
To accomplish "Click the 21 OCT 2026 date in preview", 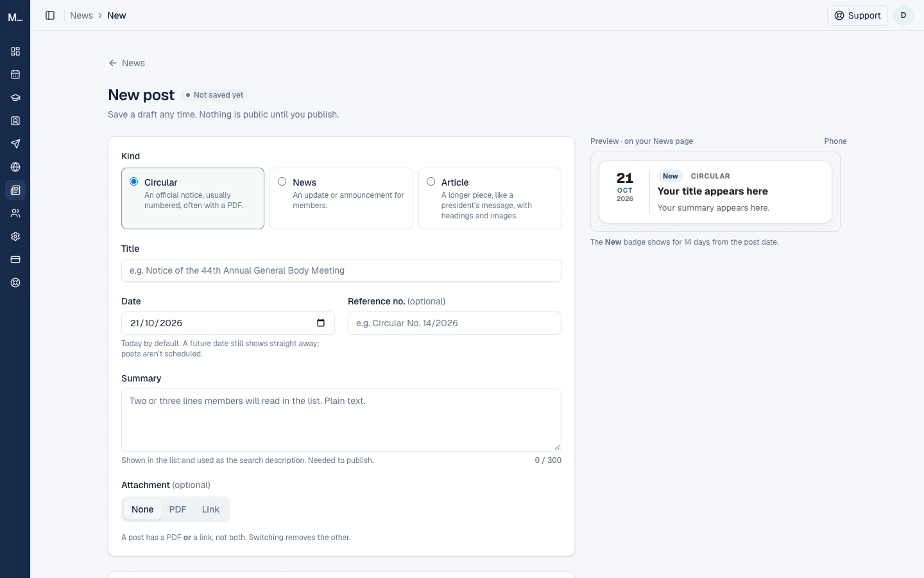I will pos(625,187).
